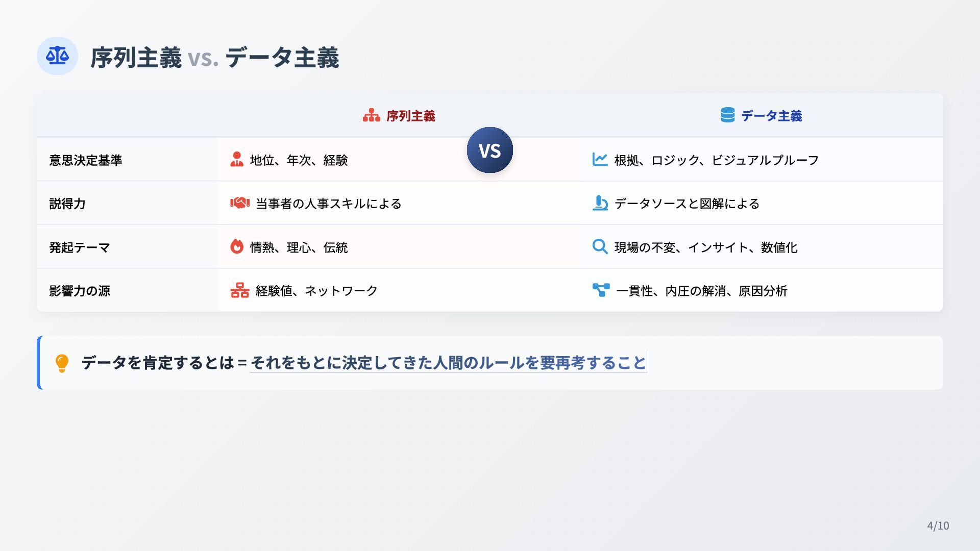Click the line chart icon beside 根拠、ロジック
The height and width of the screenshot is (551, 980).
point(600,159)
